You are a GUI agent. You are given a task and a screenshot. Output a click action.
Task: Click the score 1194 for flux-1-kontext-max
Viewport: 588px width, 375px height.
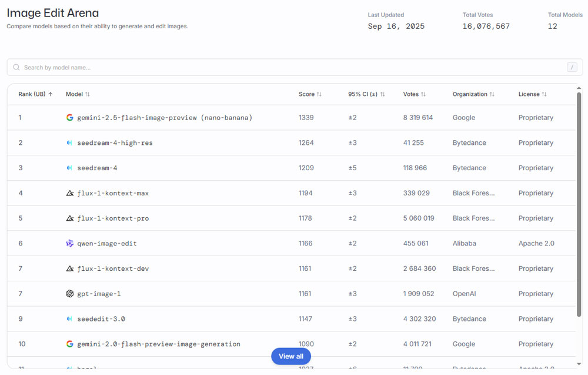coord(306,193)
